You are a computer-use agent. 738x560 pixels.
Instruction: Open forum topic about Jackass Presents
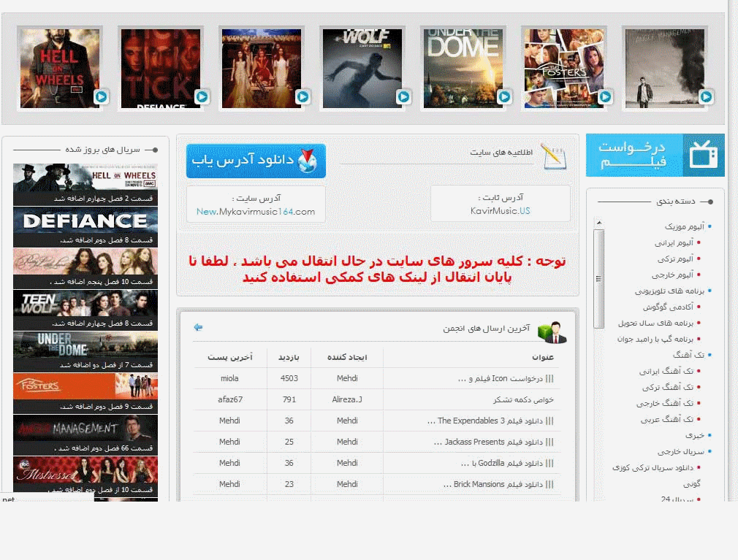coord(493,442)
